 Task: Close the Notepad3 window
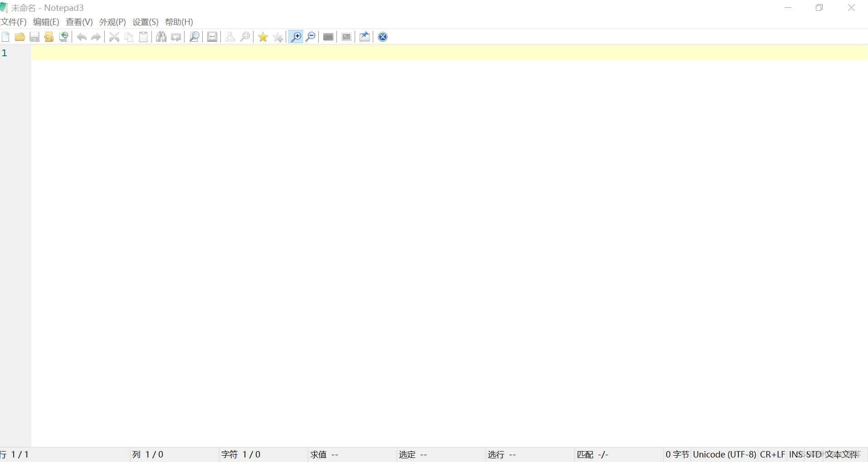click(852, 8)
